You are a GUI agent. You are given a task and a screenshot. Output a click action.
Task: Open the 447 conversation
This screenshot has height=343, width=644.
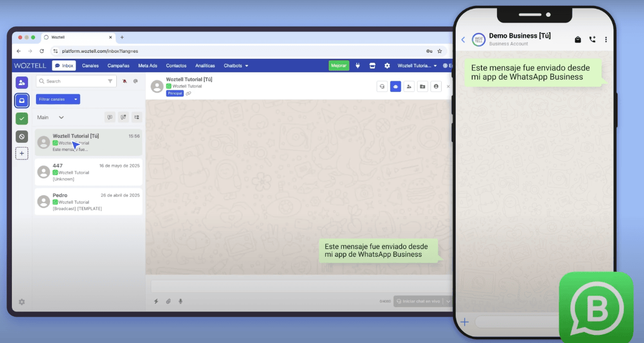[88, 172]
